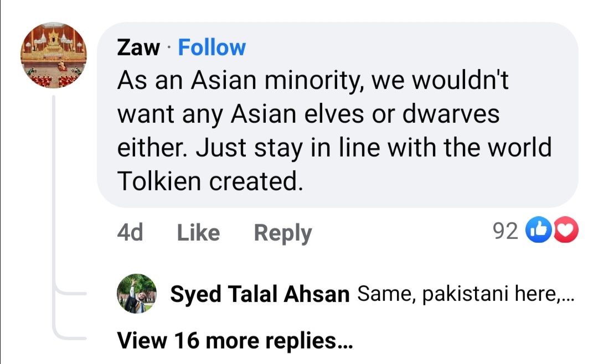Viewport: 598px width, 364px height.
Task: Click the "either. Just stay in line" comment line
Action: point(334,148)
